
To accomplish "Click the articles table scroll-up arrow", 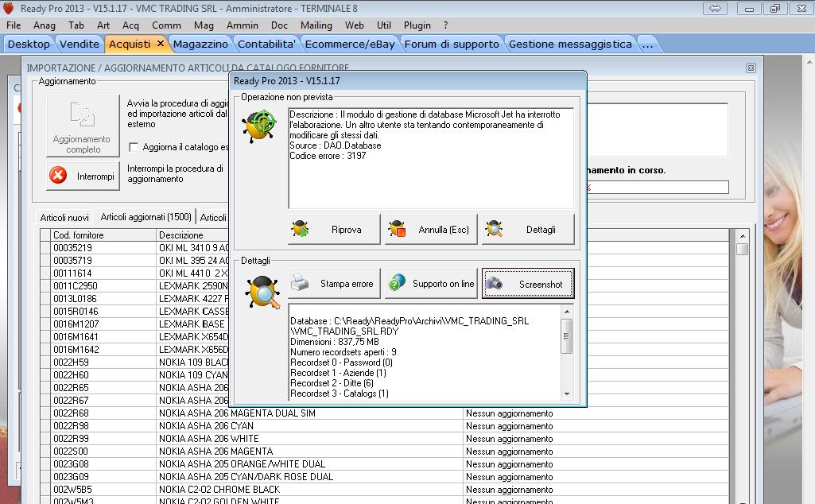I will click(742, 236).
